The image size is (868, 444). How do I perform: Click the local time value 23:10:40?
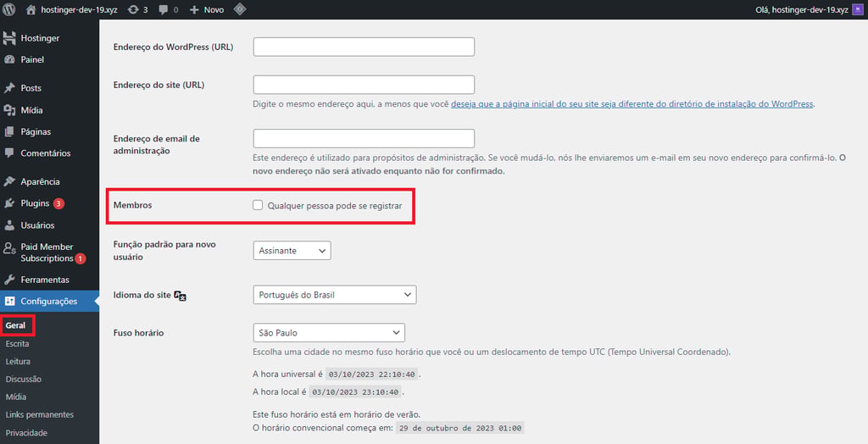point(355,392)
